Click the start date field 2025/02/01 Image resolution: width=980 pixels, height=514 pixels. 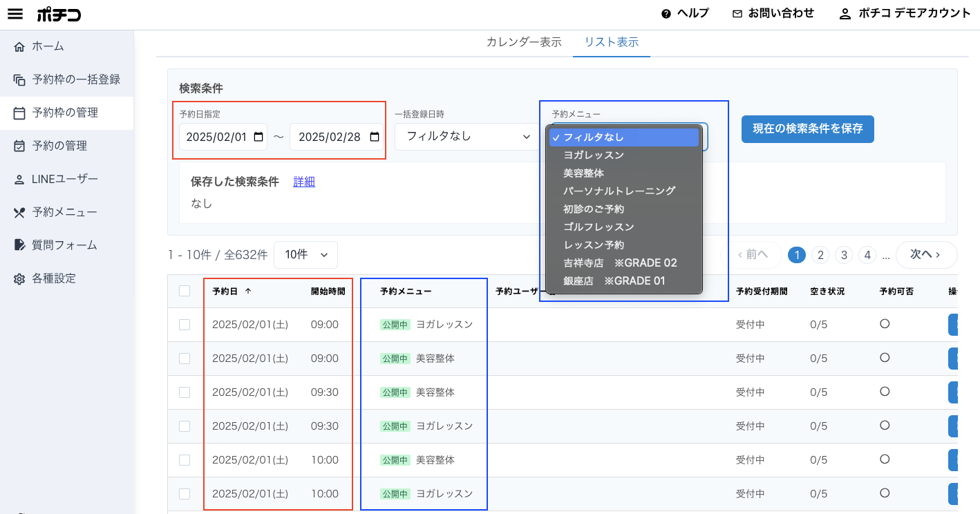(223, 137)
